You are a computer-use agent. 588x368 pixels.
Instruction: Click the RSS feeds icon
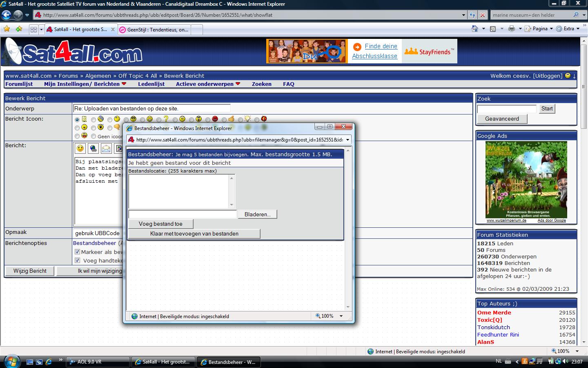[493, 29]
